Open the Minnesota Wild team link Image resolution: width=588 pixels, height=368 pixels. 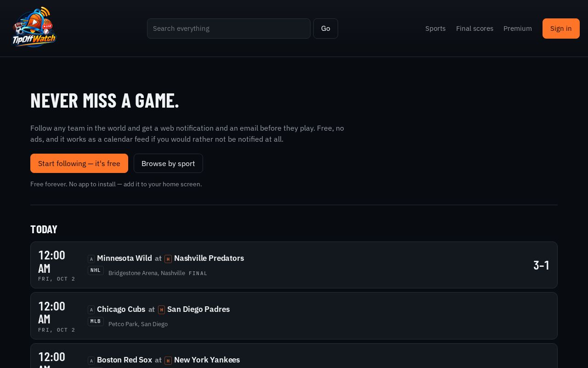124,258
